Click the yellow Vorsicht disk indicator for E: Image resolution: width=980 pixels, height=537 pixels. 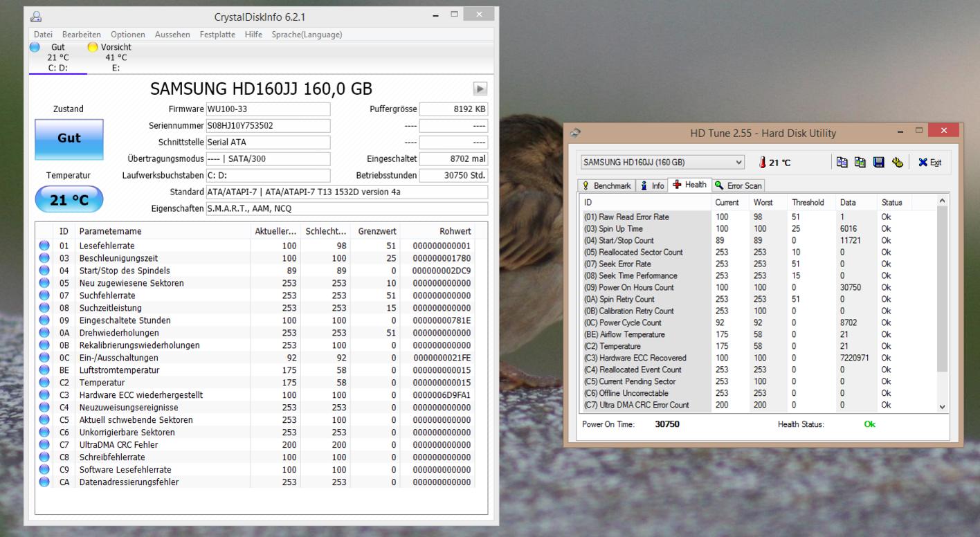(x=93, y=47)
